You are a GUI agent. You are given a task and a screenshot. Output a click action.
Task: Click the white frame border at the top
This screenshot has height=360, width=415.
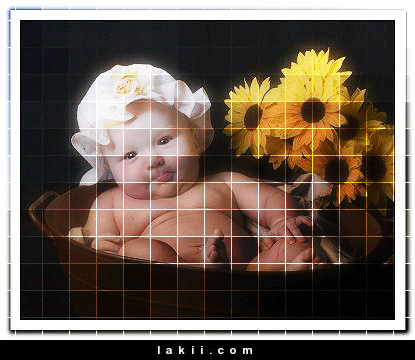click(x=207, y=15)
